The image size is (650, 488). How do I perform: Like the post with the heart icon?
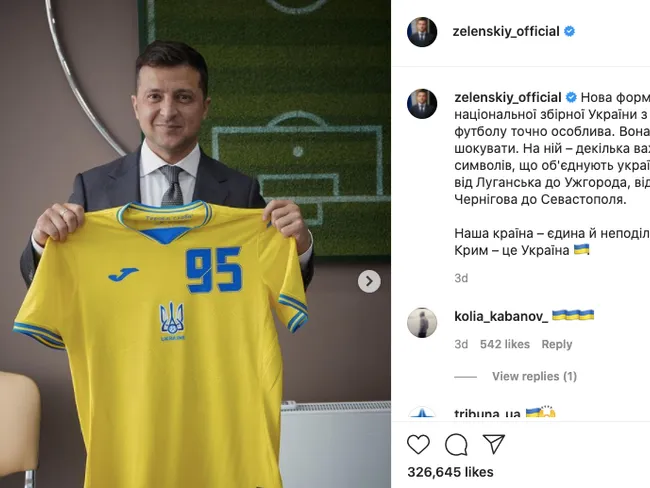[418, 444]
